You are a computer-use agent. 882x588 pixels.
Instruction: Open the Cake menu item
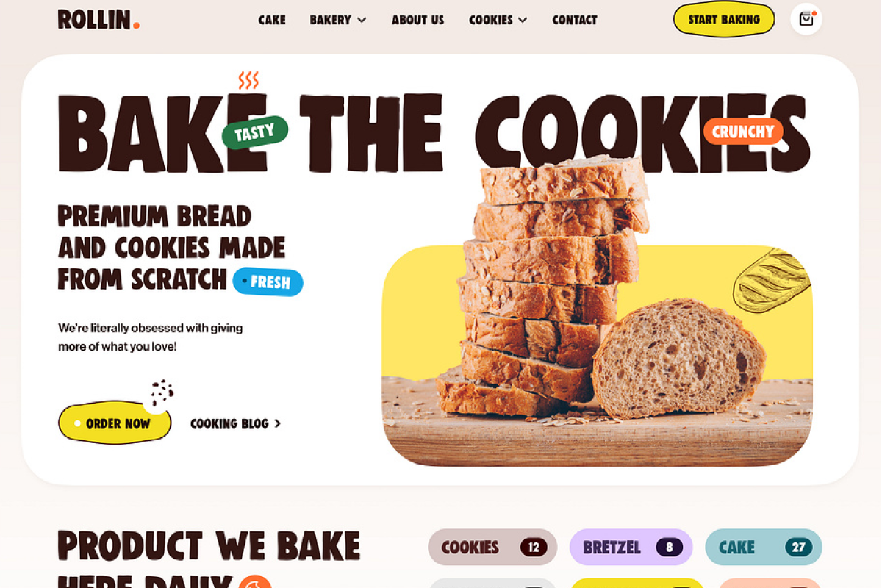(x=272, y=20)
